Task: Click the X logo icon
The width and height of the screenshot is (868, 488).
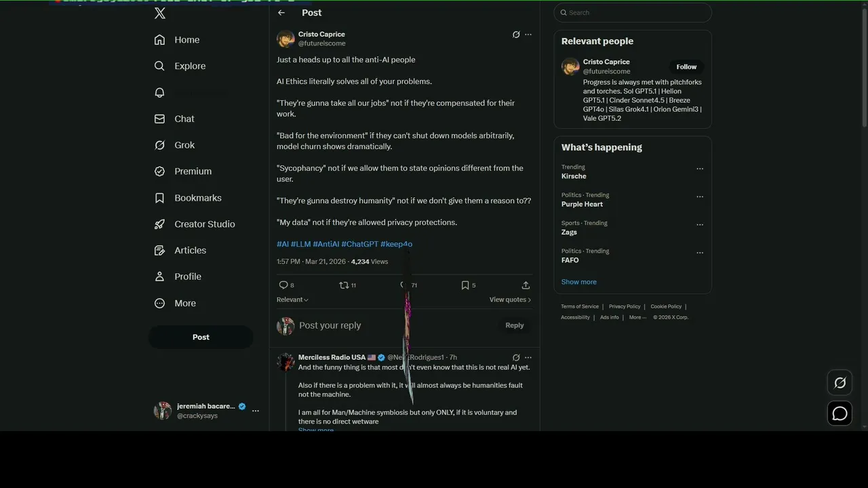Action: click(x=159, y=13)
